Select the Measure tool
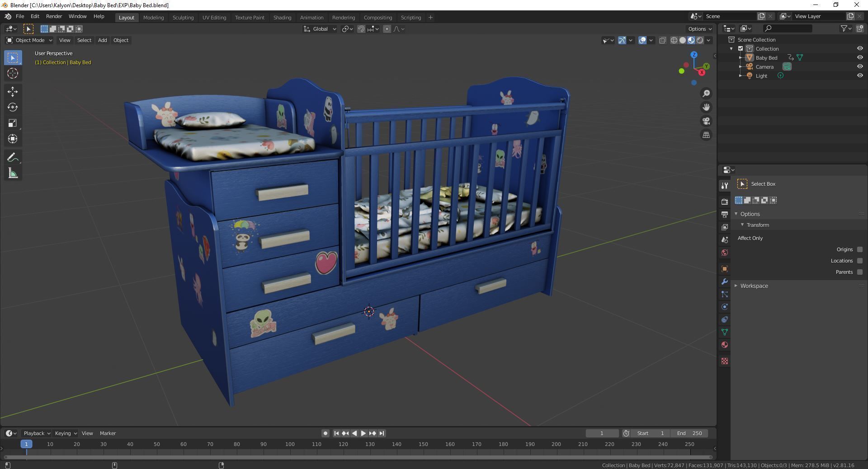Screen dimensions: 868x469 tap(13, 174)
